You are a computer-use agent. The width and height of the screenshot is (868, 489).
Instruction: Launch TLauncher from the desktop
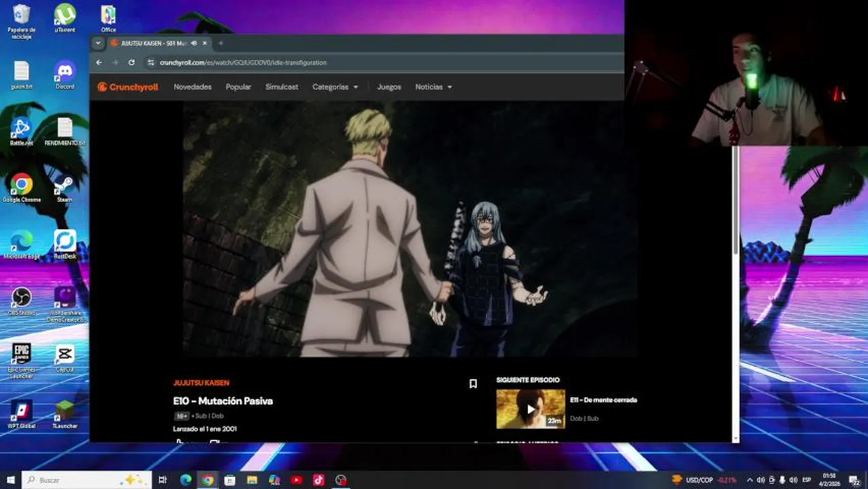(65, 414)
